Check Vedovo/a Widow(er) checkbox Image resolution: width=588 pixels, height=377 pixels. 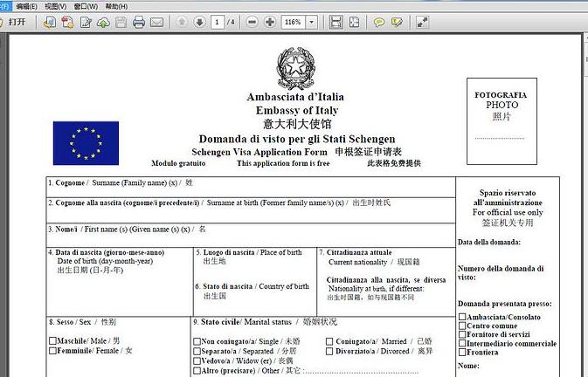point(197,361)
